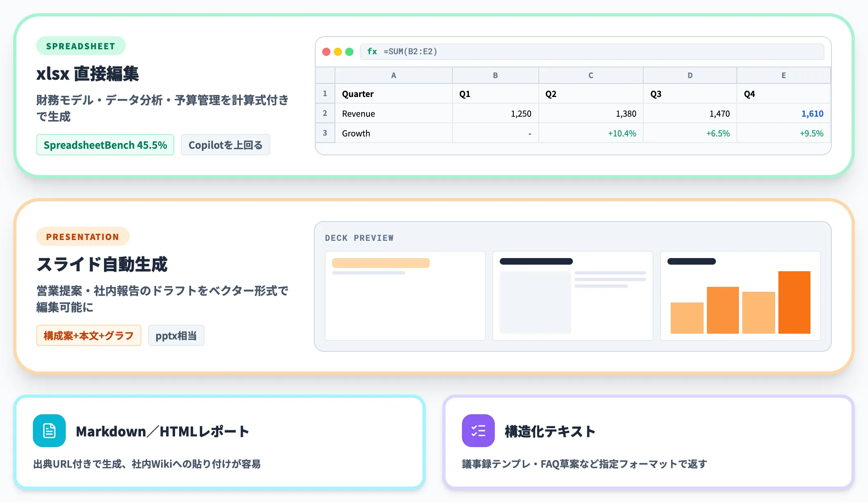This screenshot has height=503, width=868.
Task: Click the Q4 header cell
Action: click(x=784, y=94)
